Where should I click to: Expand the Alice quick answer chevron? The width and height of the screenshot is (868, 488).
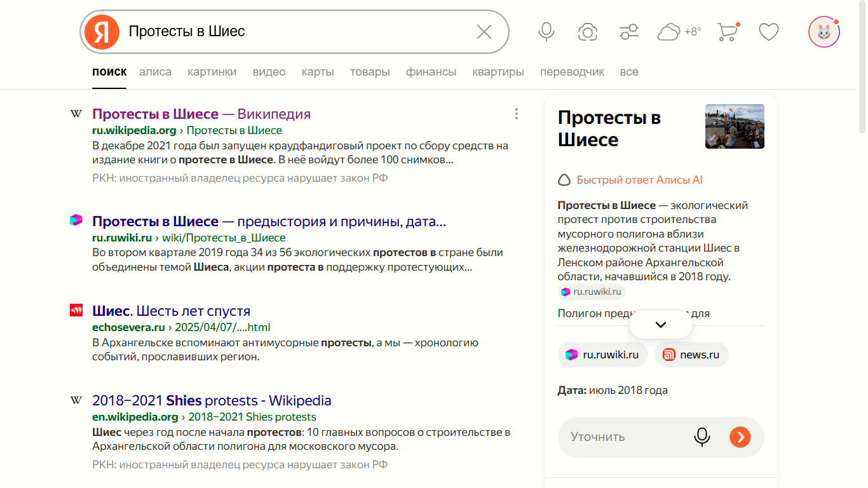[660, 325]
